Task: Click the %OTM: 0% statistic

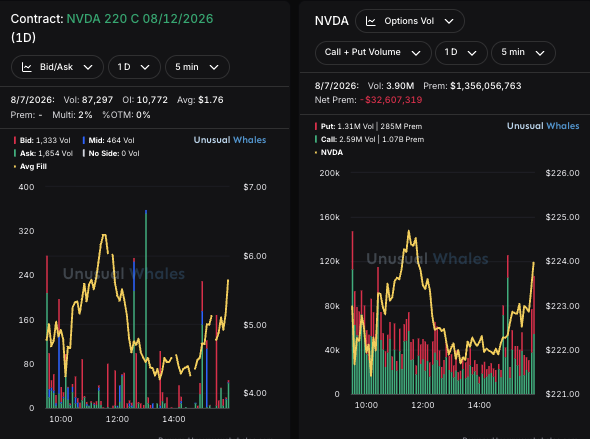Action: coord(126,115)
